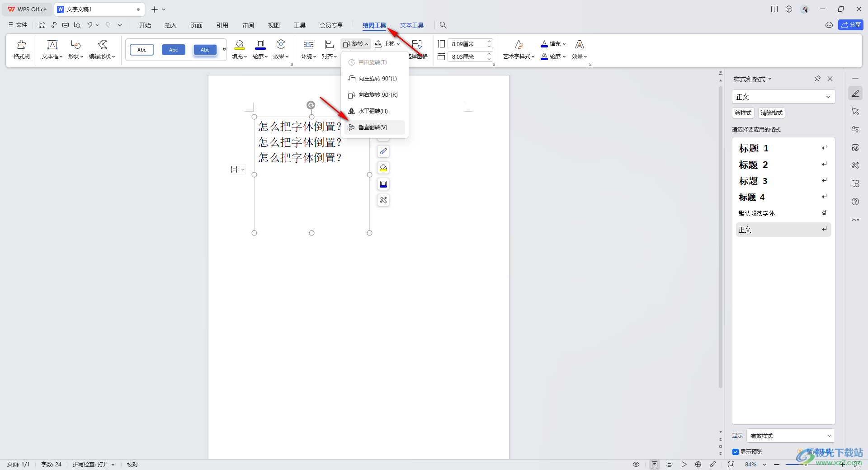Open WordArt styles (艺术字样式) icon
Screen dimensions: 868x470
coord(519,44)
